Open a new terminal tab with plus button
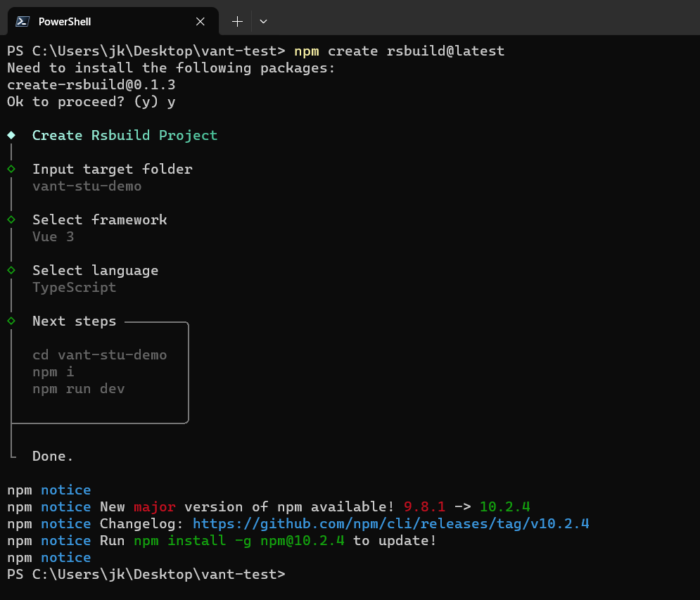This screenshot has width=700, height=600. [237, 22]
